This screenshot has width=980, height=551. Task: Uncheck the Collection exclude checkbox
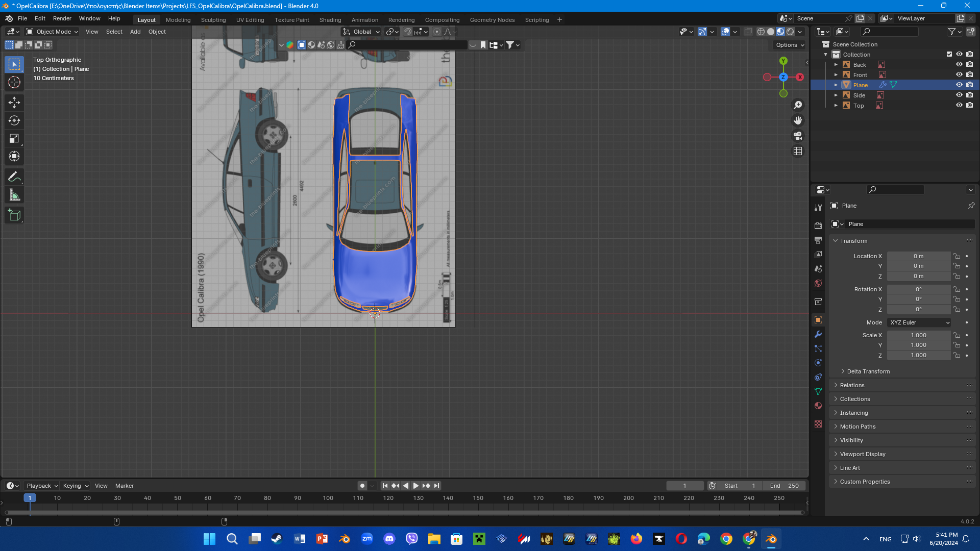click(949, 55)
